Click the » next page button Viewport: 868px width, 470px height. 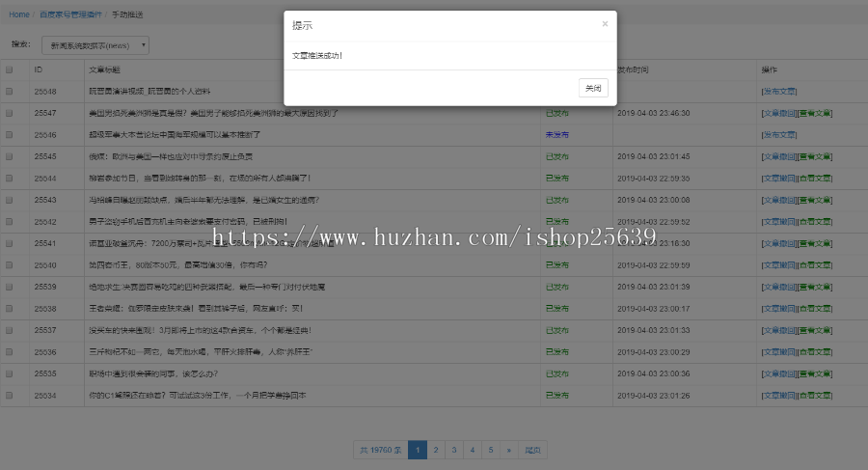(x=508, y=450)
